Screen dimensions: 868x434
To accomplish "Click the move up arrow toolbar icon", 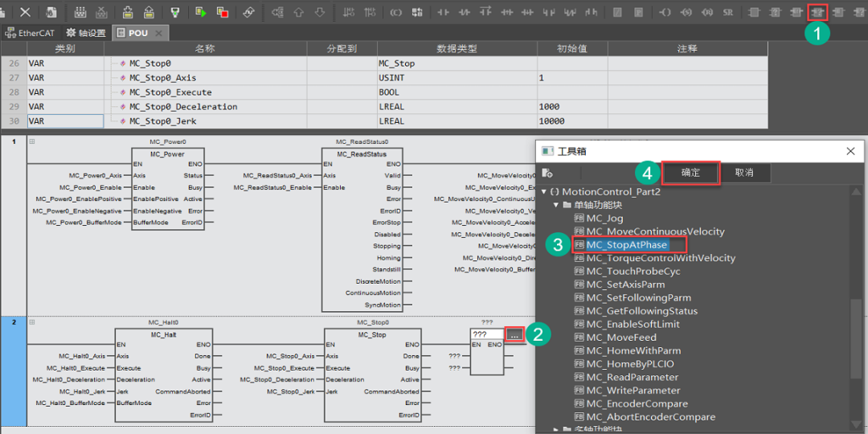I will pyautogui.click(x=299, y=12).
